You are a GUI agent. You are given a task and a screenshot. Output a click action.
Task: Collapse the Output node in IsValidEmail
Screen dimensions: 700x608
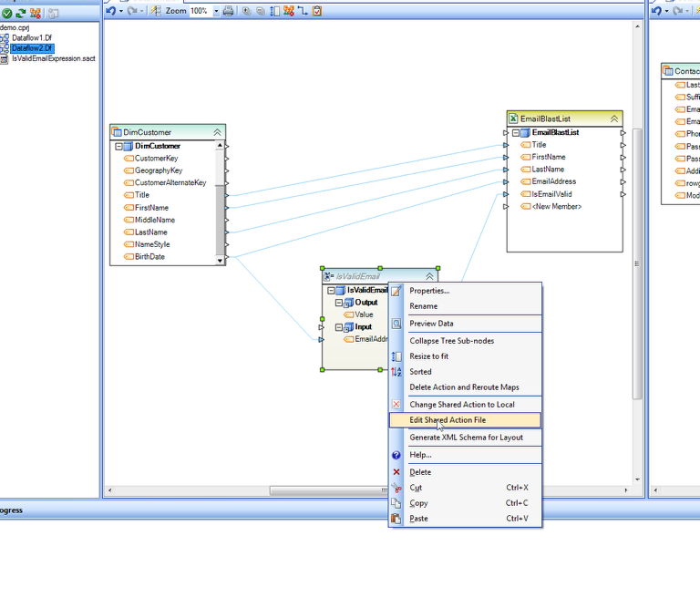[x=338, y=303]
